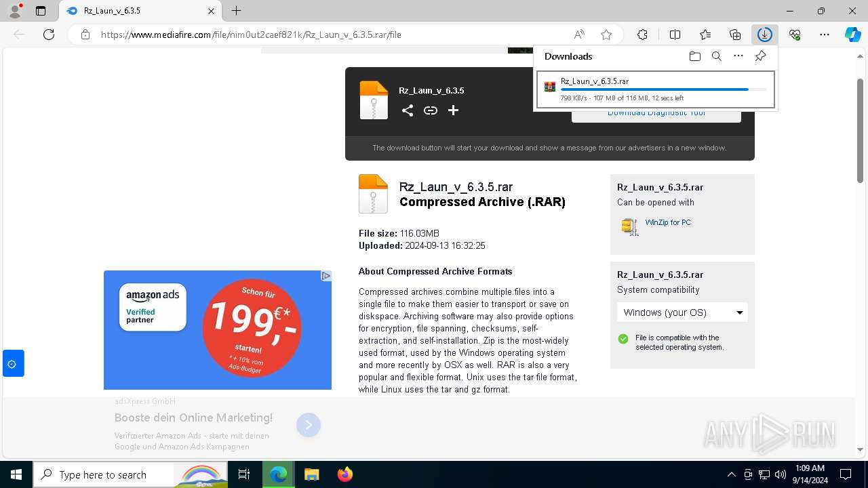Open the Extensions puzzle icon
The height and width of the screenshot is (488, 868).
click(x=642, y=35)
